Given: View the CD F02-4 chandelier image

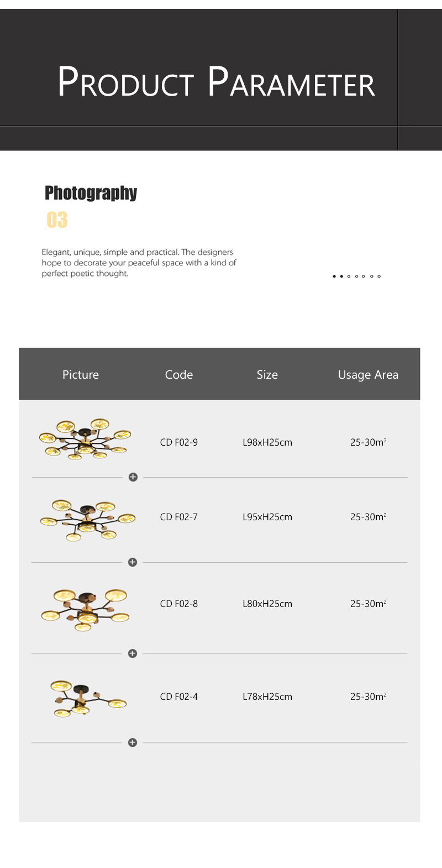Looking at the screenshot, I should pyautogui.click(x=88, y=699).
